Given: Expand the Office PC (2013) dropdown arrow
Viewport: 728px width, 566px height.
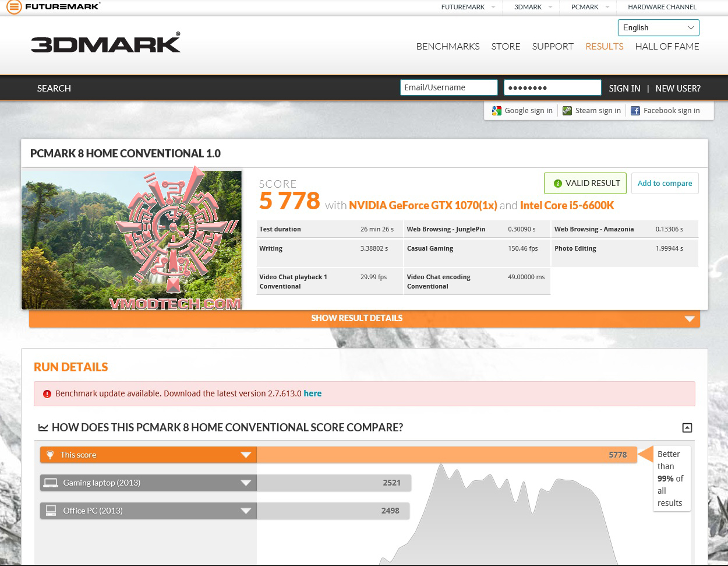Looking at the screenshot, I should coord(246,511).
